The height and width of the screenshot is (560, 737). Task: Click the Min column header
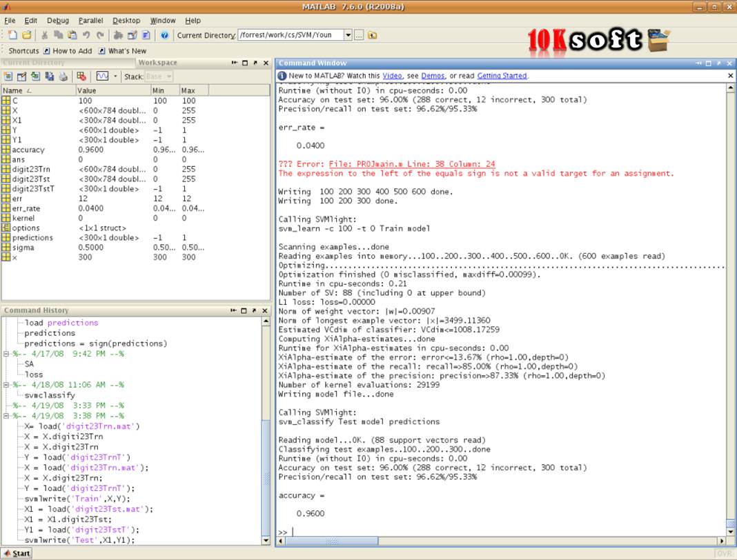coord(165,90)
